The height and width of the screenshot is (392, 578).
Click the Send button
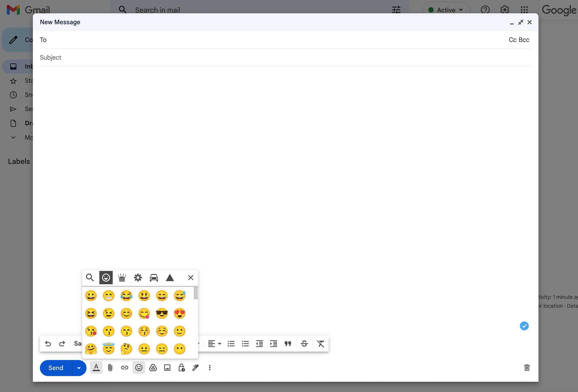tap(55, 367)
